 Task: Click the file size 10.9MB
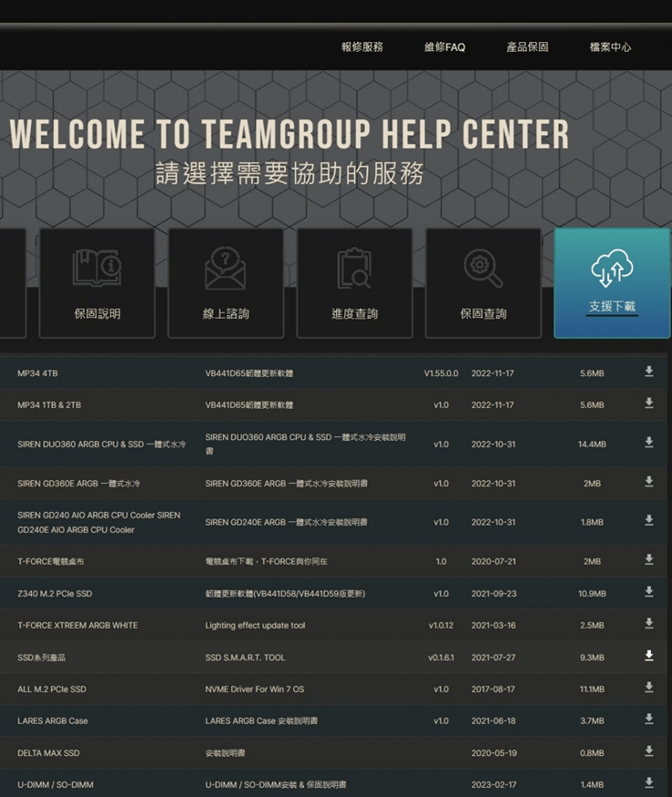[x=592, y=593]
